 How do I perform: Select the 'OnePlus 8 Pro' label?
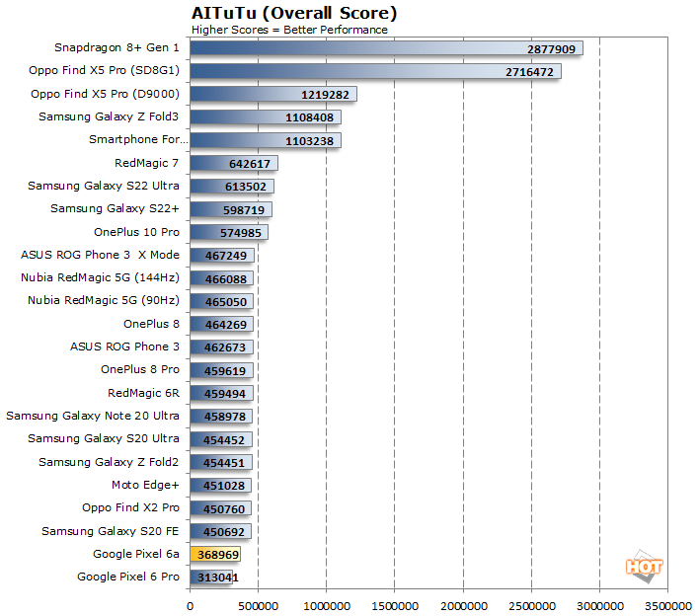coord(140,369)
